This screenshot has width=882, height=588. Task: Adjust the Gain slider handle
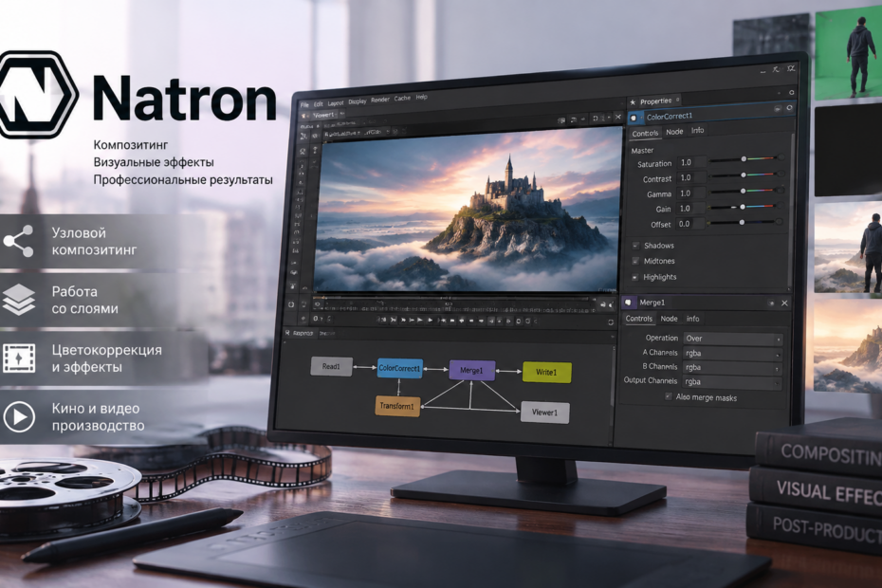pos(743,207)
